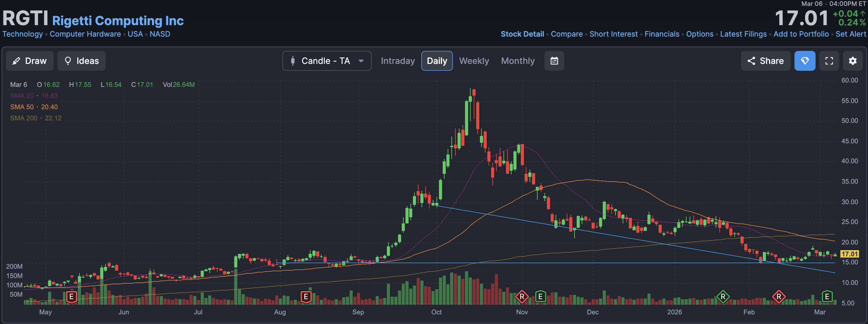
Task: Click the Share button
Action: tap(765, 61)
